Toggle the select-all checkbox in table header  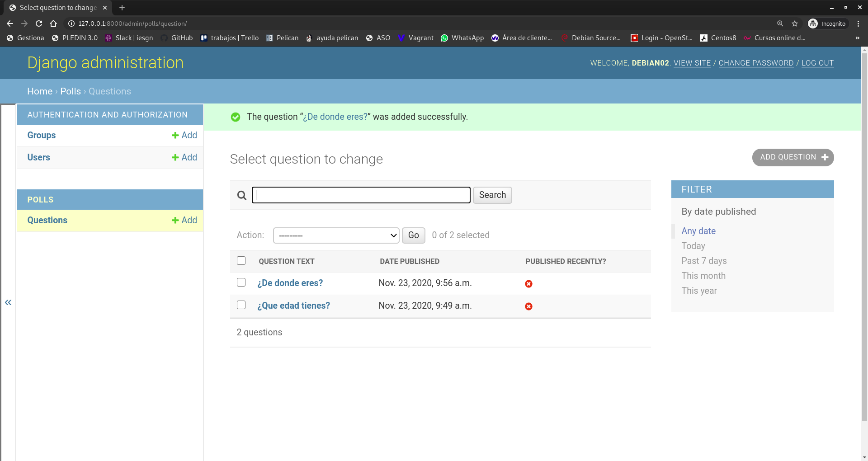[x=241, y=261]
